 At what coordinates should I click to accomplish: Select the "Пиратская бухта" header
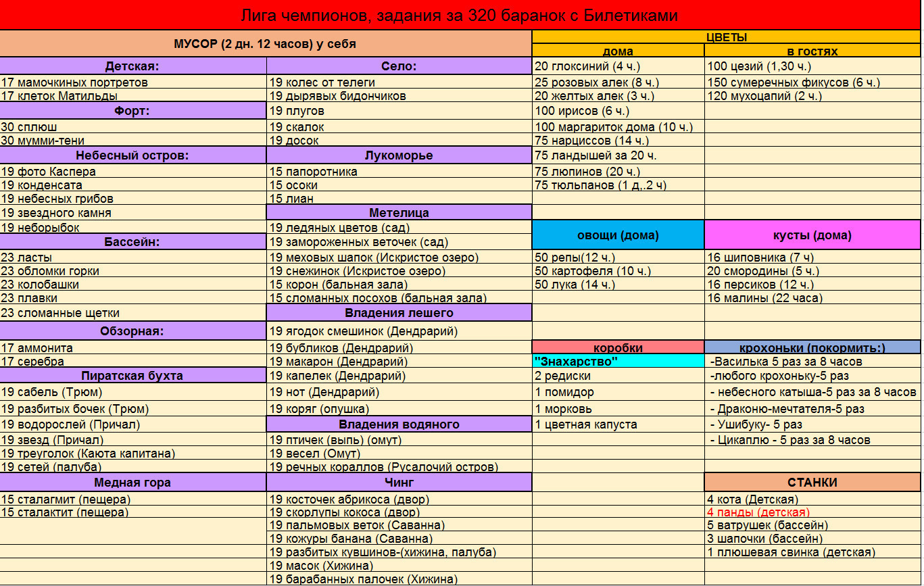click(x=132, y=376)
